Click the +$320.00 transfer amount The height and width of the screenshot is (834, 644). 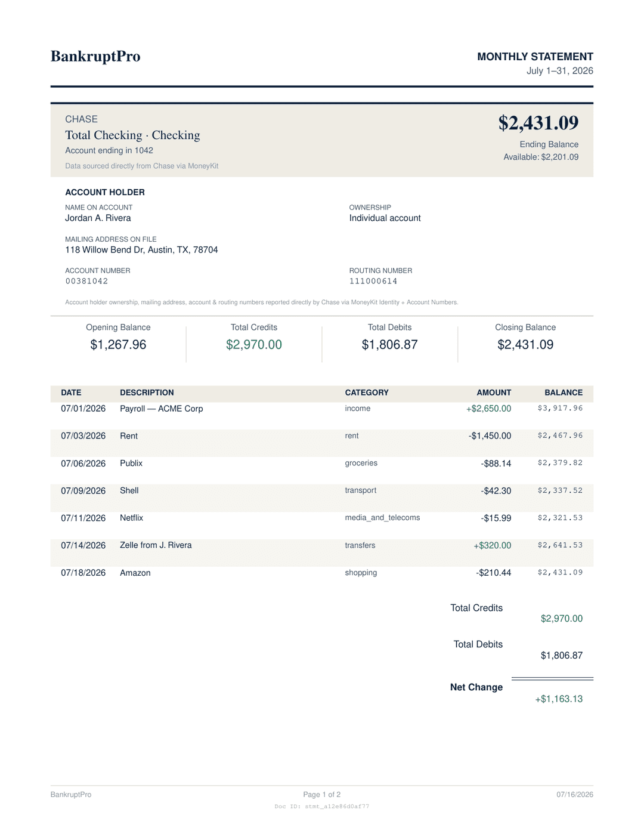coord(493,546)
